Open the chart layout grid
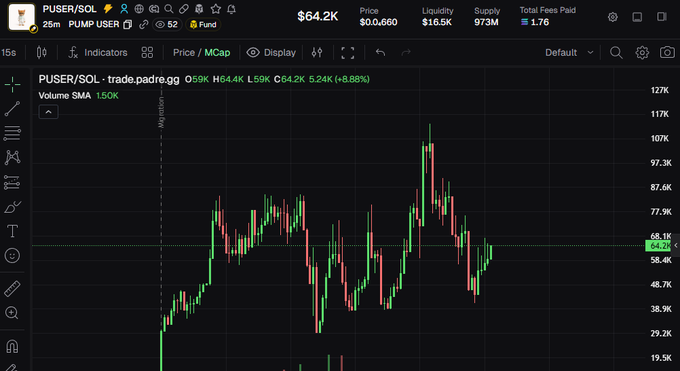The height and width of the screenshot is (371, 680). tap(147, 53)
